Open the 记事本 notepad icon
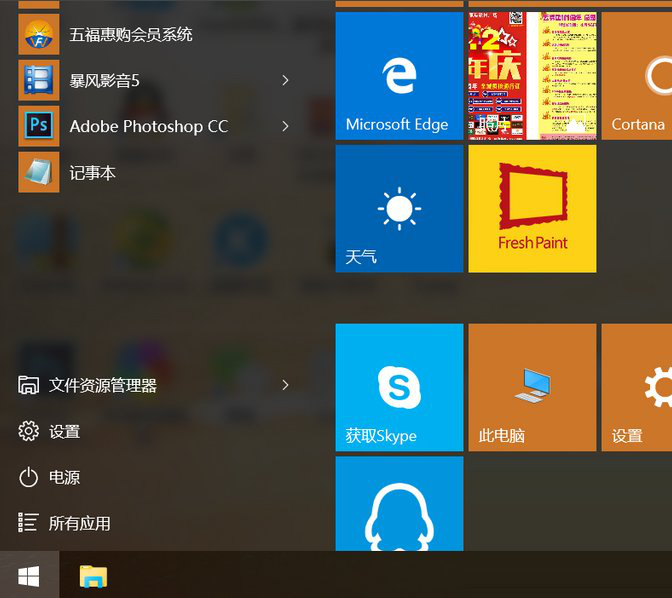 pos(39,172)
